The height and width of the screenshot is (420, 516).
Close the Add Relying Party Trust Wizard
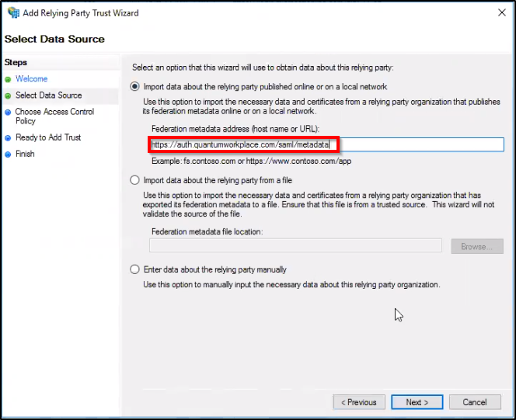pos(501,12)
